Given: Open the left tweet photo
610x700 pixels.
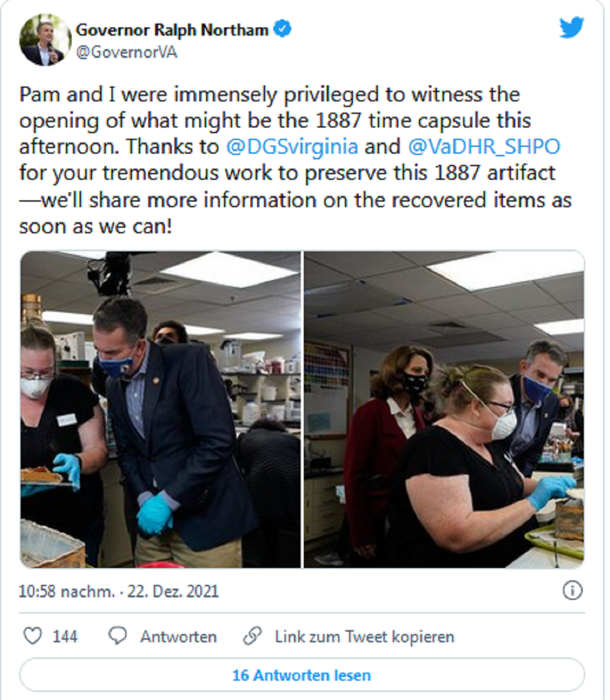Looking at the screenshot, I should click(x=161, y=409).
